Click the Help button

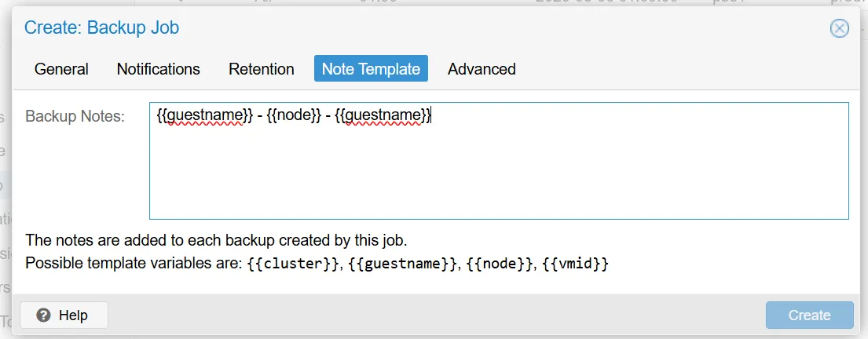click(64, 315)
